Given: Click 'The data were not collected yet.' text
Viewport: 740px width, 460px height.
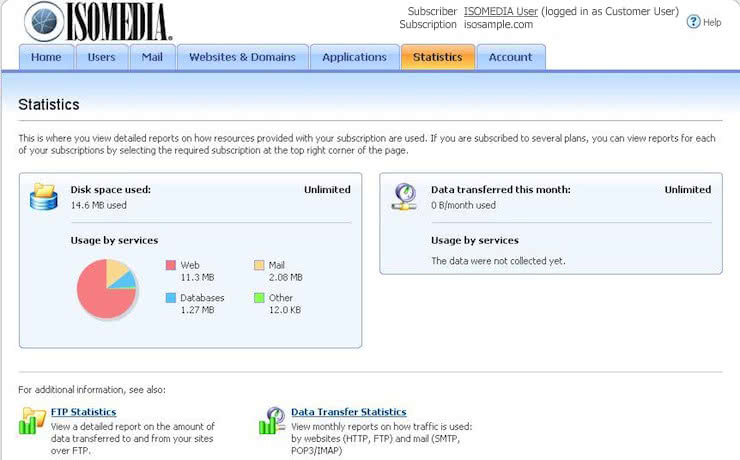Looking at the screenshot, I should [498, 261].
